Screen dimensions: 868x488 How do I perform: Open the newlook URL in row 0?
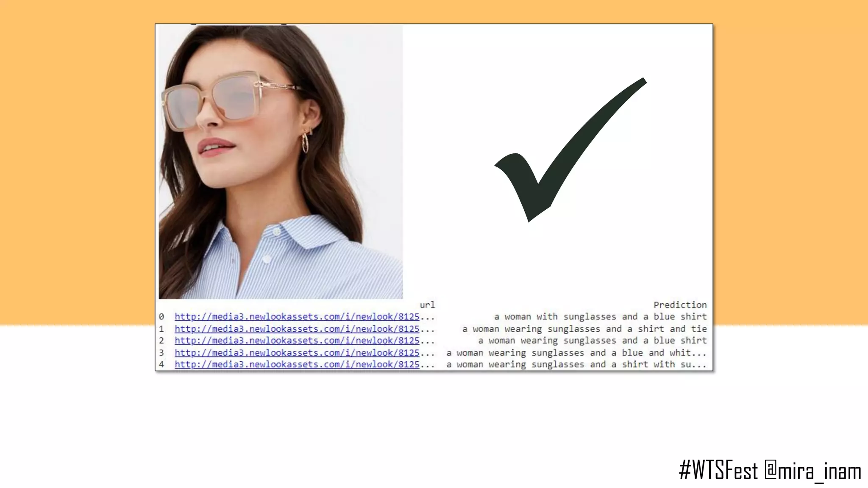[x=297, y=317]
